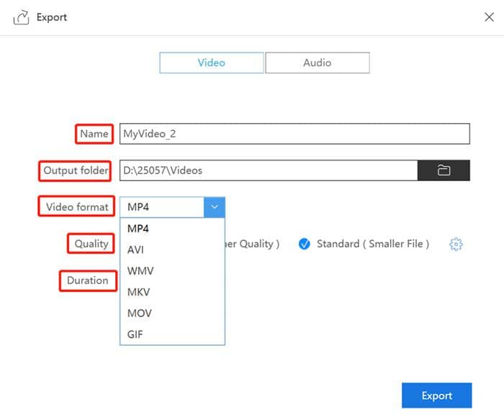Open quality settings gear icon
Screen dimensions: 504x420
[x=456, y=245]
